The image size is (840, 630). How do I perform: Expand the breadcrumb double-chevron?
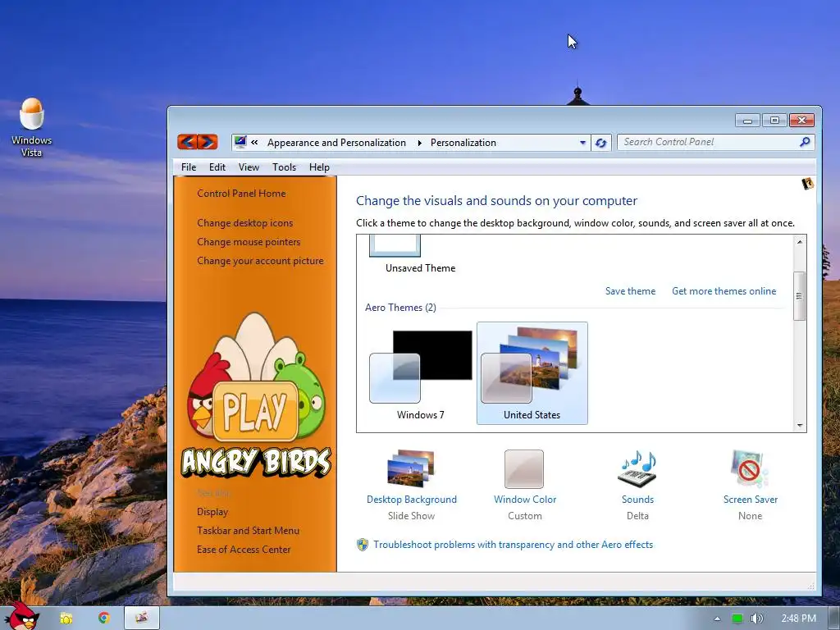[x=254, y=143]
